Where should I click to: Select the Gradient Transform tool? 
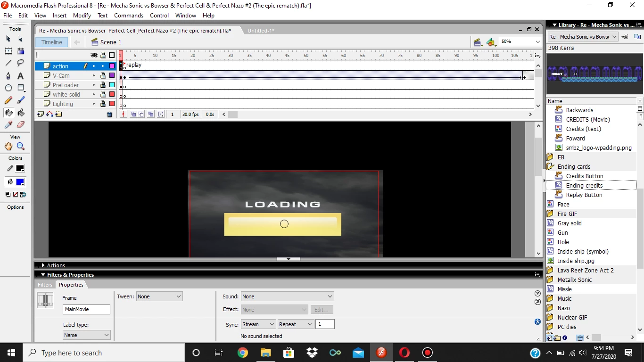pyautogui.click(x=21, y=51)
